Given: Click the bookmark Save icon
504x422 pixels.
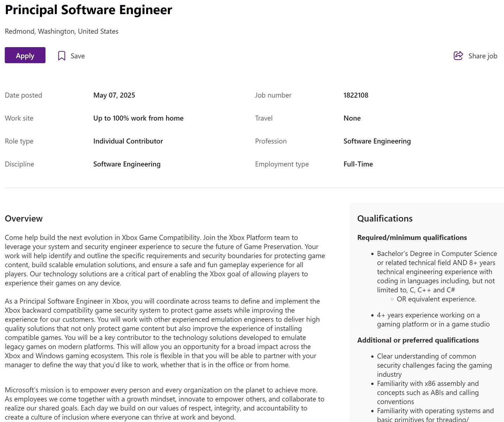Looking at the screenshot, I should tap(62, 56).
